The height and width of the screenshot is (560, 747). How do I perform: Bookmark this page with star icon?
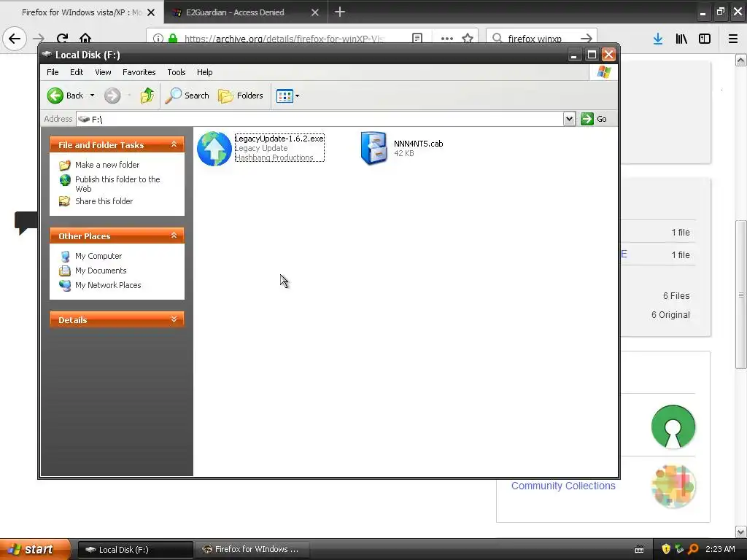[x=468, y=38]
